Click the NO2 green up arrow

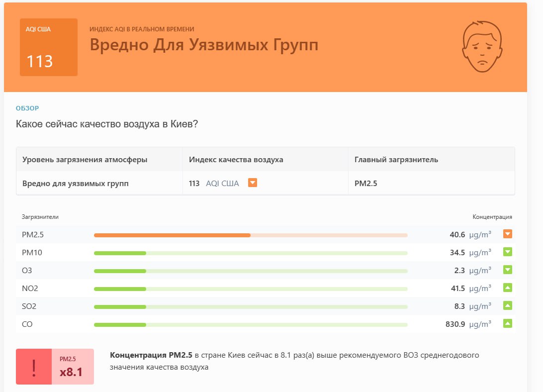tap(507, 288)
